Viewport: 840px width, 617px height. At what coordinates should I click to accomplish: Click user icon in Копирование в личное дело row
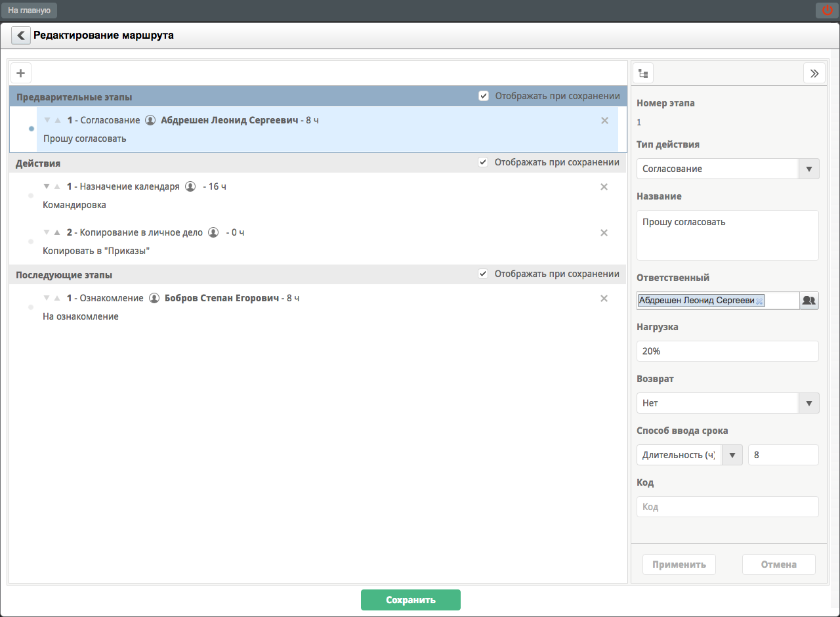click(x=213, y=232)
